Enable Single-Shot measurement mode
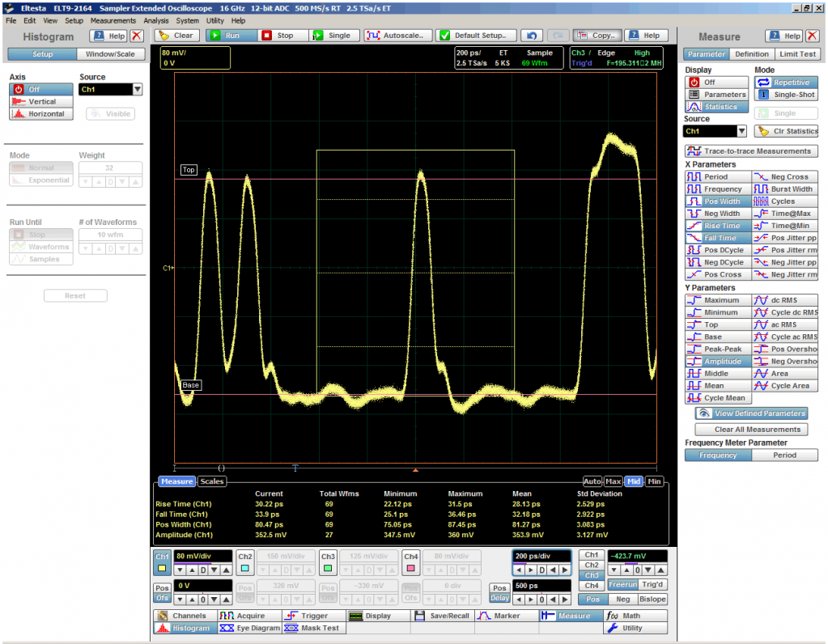828x644 pixels. click(x=786, y=95)
